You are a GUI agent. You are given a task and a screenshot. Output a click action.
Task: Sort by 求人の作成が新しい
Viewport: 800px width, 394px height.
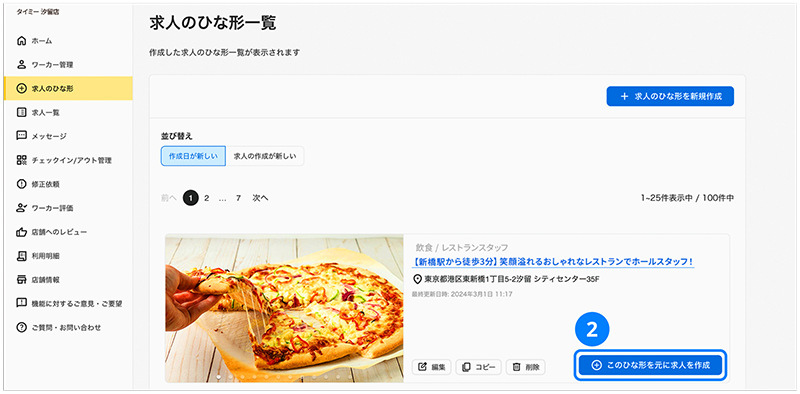(264, 156)
